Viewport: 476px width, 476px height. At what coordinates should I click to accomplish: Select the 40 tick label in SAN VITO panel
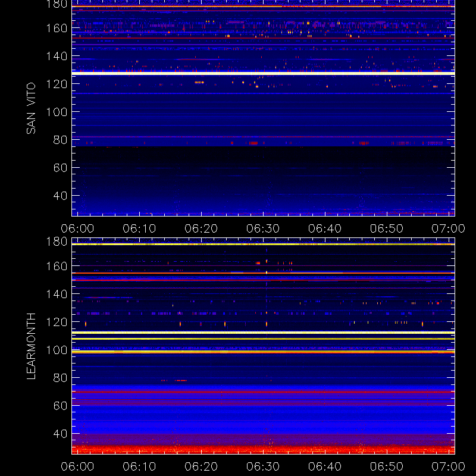60,196
